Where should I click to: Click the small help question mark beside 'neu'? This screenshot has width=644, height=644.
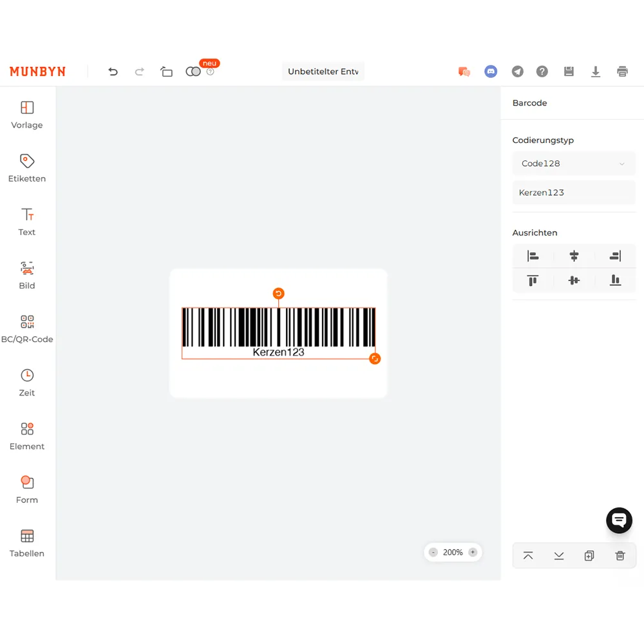(211, 72)
